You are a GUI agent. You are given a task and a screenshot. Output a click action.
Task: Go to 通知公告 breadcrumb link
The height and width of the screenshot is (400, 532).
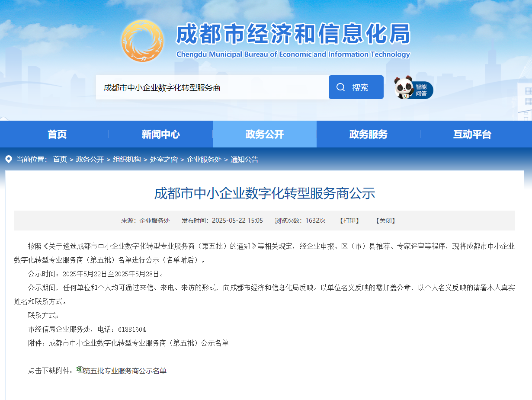tap(244, 159)
